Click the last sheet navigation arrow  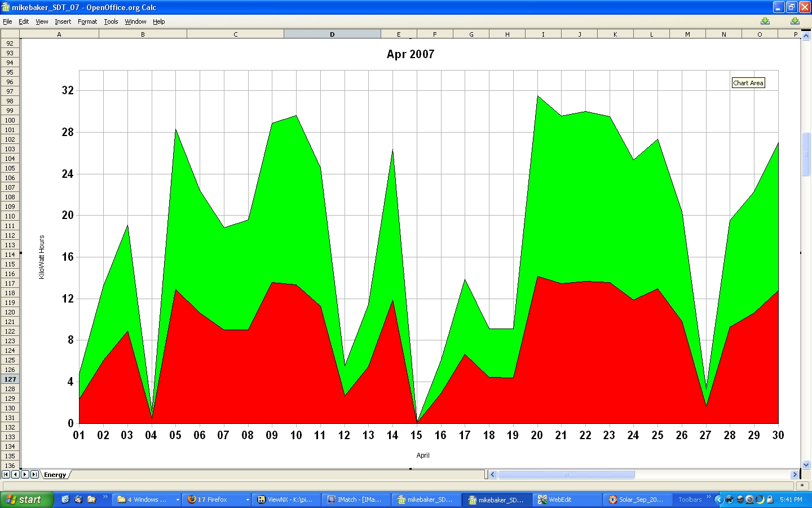point(34,475)
